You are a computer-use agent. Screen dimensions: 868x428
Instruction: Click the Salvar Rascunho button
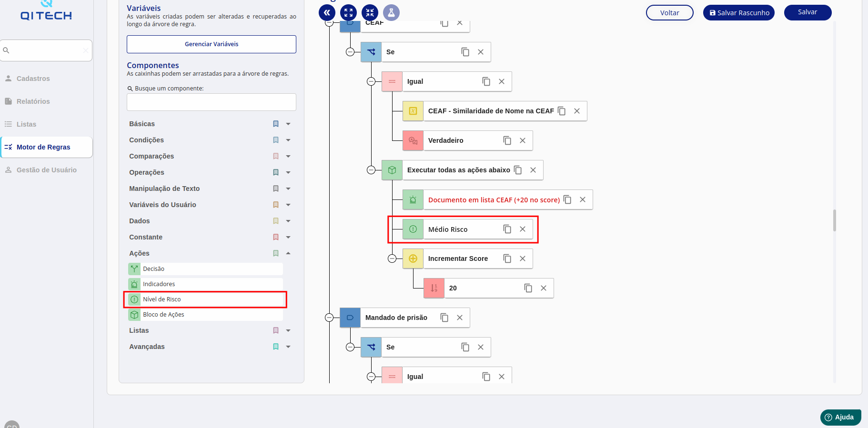click(739, 13)
